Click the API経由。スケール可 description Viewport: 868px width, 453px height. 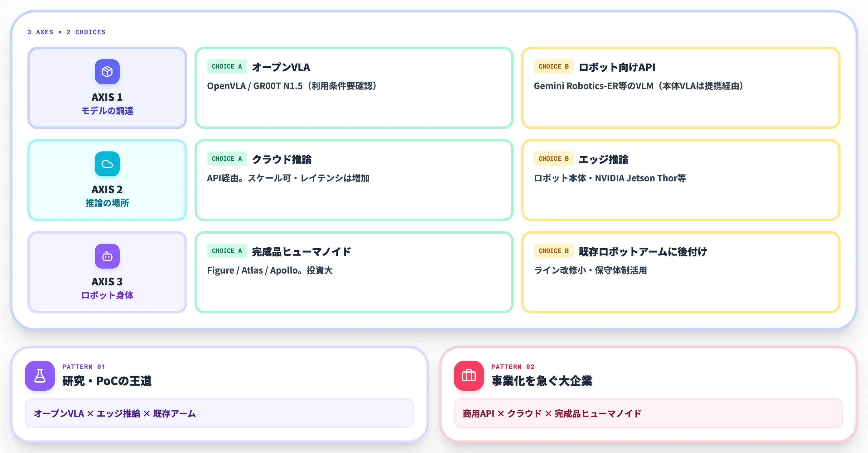click(288, 179)
